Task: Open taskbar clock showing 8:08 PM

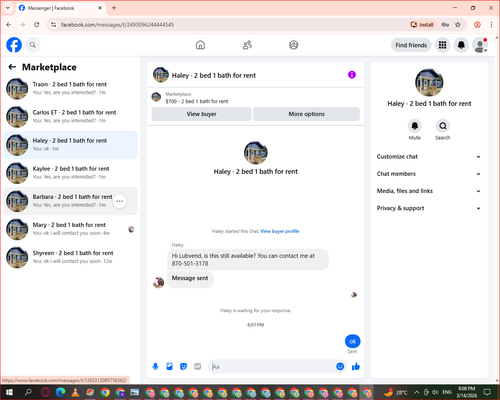Action: pyautogui.click(x=466, y=392)
